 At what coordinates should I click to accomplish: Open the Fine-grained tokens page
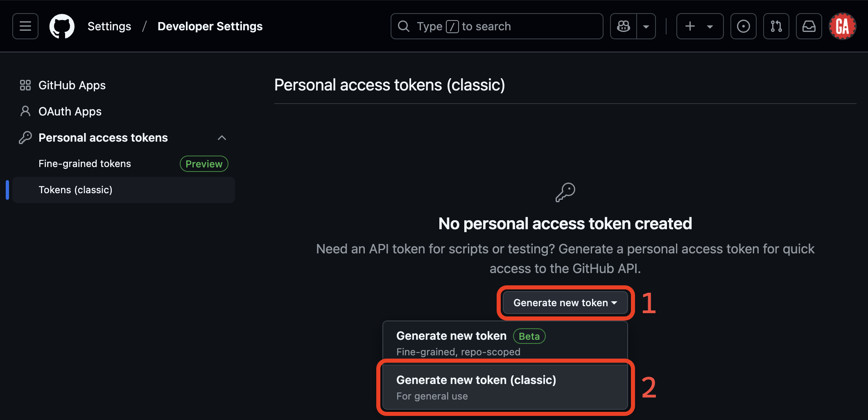point(84,163)
